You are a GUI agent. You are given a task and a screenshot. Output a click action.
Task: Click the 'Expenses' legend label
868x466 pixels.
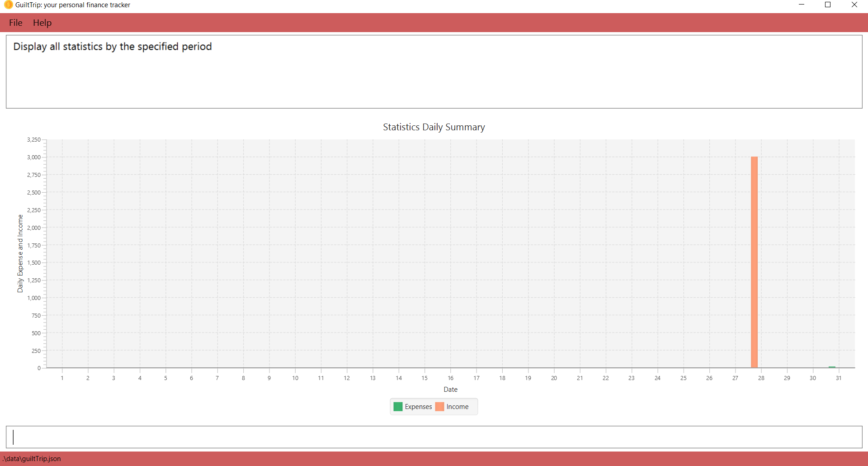pos(418,407)
